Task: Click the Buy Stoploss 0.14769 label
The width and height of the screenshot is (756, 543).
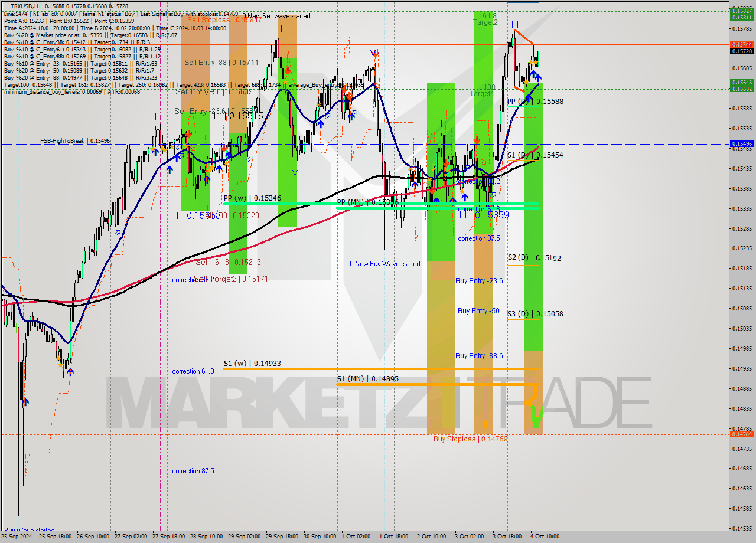Action: click(x=470, y=439)
